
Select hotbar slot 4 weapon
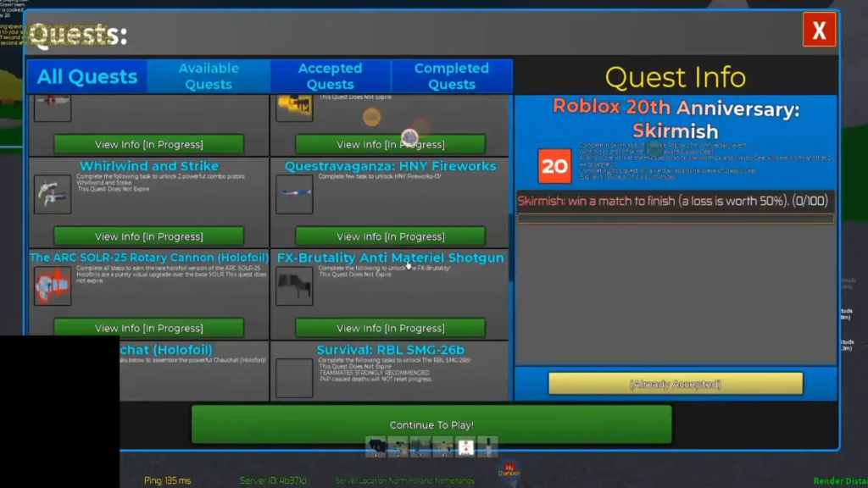point(442,447)
